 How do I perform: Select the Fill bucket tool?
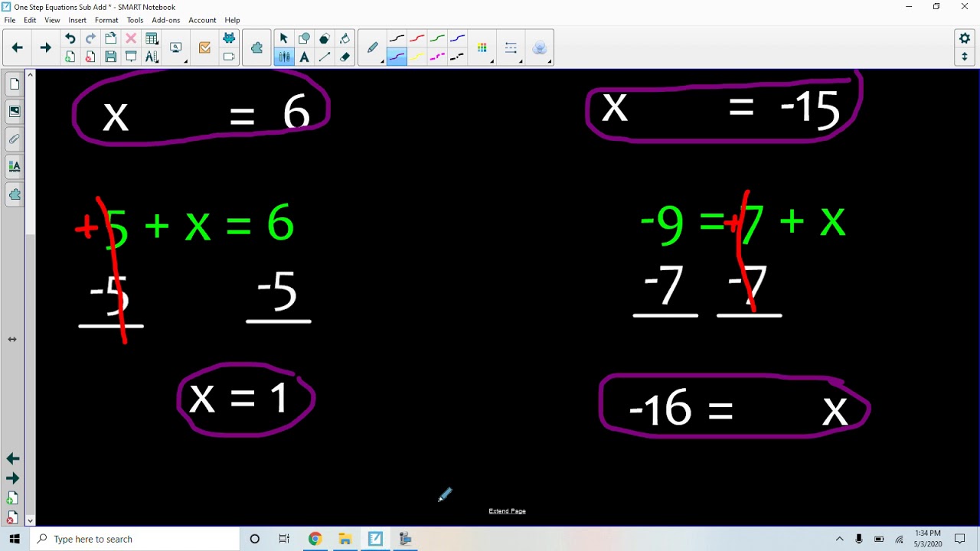coord(345,38)
